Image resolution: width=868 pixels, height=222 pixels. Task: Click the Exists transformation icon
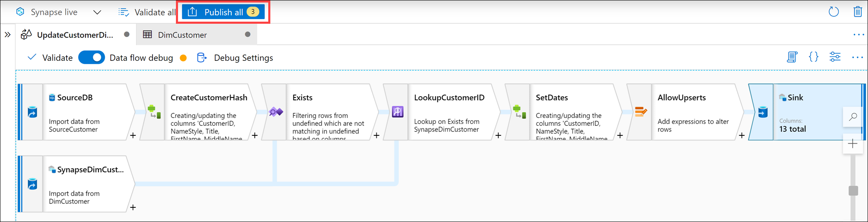click(276, 112)
